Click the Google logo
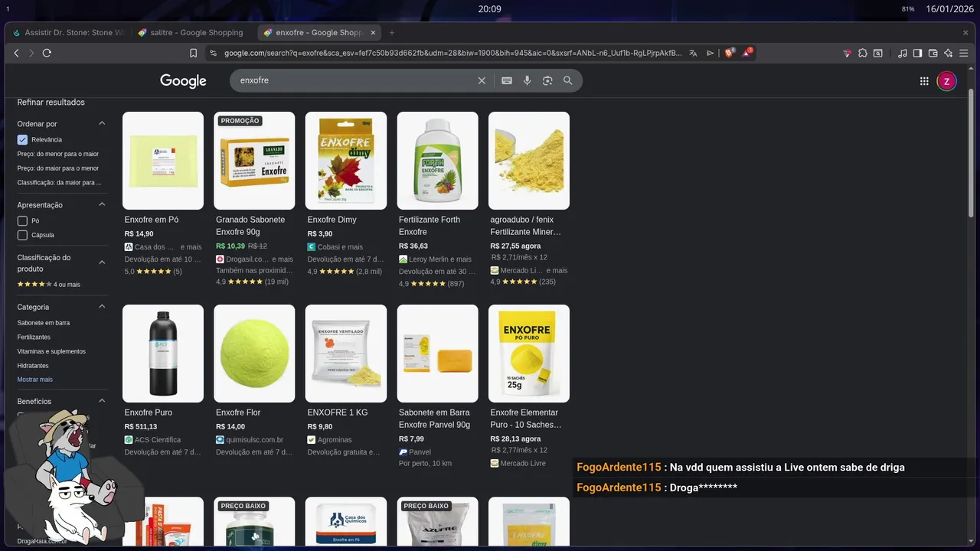This screenshot has width=980, height=551. pyautogui.click(x=183, y=80)
